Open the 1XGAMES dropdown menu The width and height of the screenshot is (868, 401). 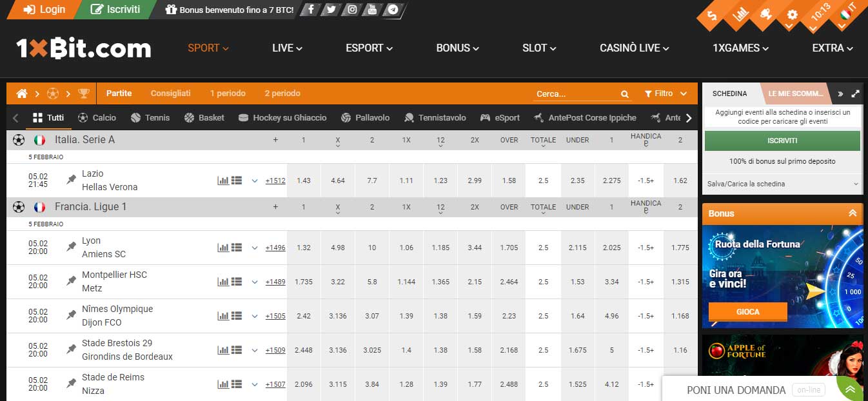pyautogui.click(x=740, y=48)
